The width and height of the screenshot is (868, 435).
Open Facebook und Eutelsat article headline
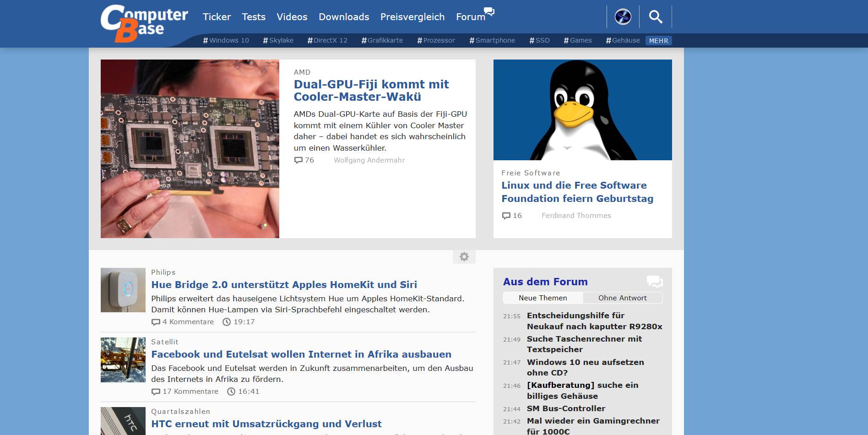pos(301,354)
